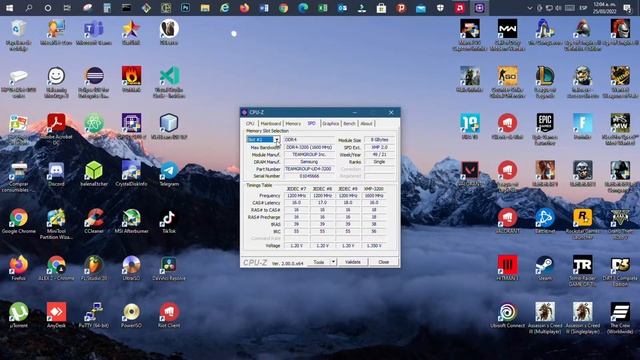Screen dimensions: 640x360
Task: Click the Close button in CPU-Z footer
Action: (383, 262)
